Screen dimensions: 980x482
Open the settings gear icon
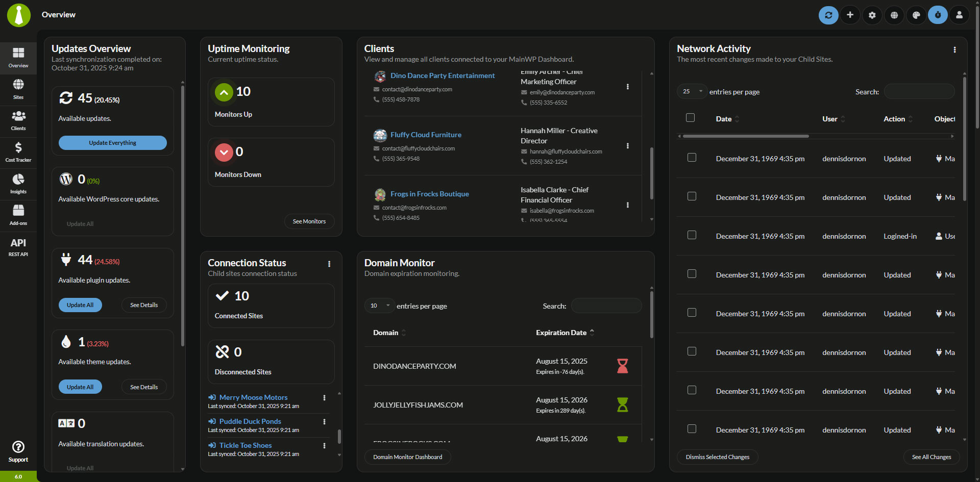[872, 15]
